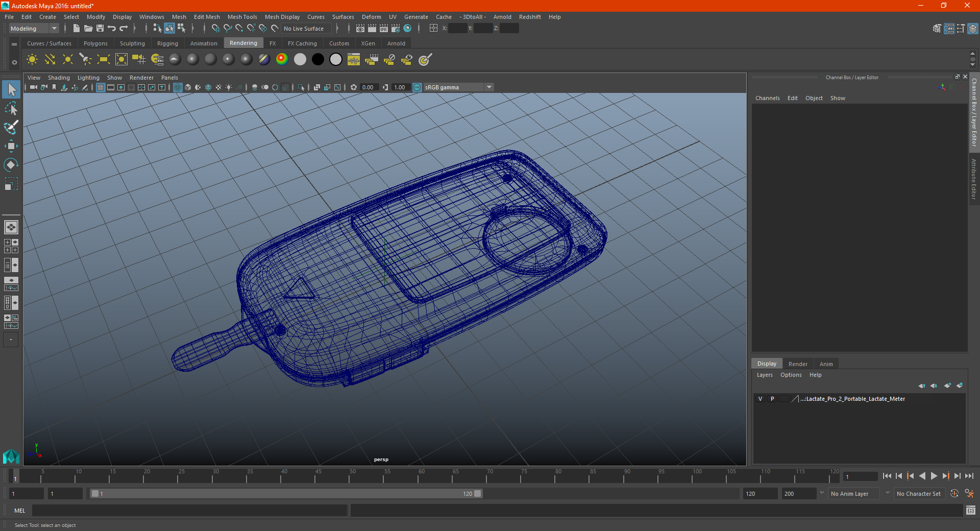Click the black surface shader circle
Image resolution: width=980 pixels, height=531 pixels.
(x=318, y=60)
